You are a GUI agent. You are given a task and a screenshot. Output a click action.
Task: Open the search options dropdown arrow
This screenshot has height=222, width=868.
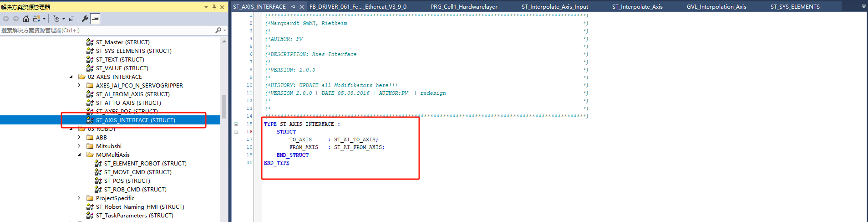coord(225,30)
